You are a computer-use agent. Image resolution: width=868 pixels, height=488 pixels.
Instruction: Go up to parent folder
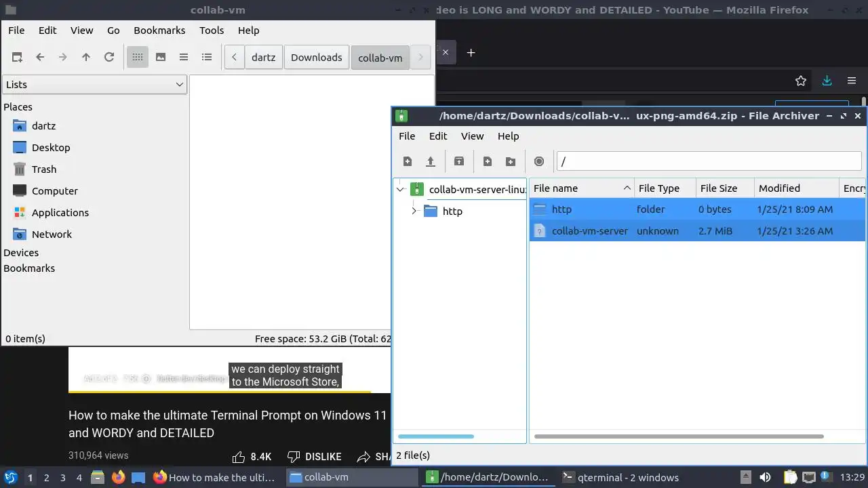click(x=86, y=58)
